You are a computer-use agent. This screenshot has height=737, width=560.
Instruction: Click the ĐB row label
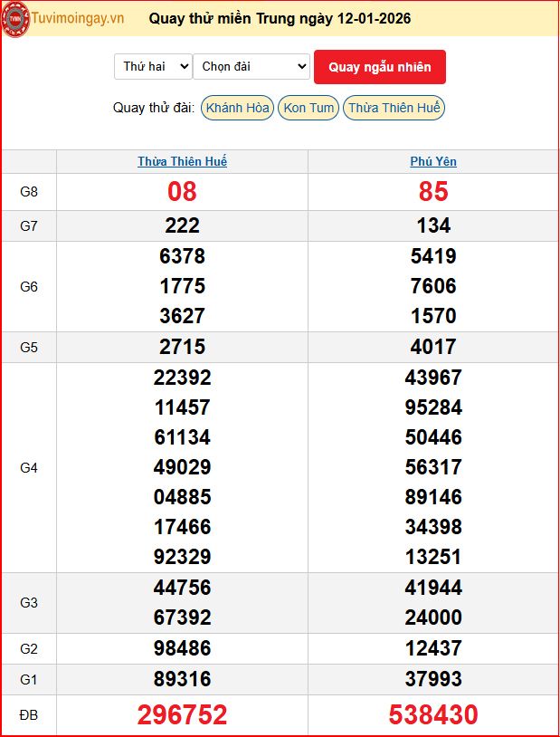[x=29, y=715]
